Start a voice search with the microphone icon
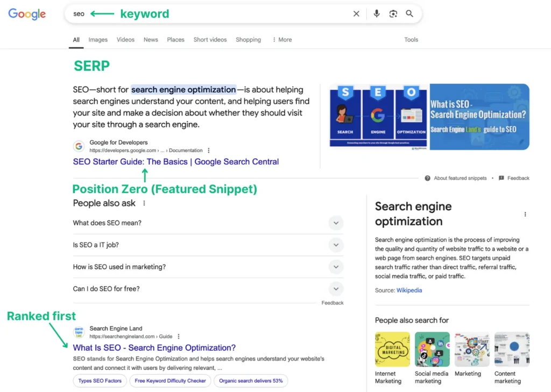The image size is (551, 392). (x=377, y=14)
